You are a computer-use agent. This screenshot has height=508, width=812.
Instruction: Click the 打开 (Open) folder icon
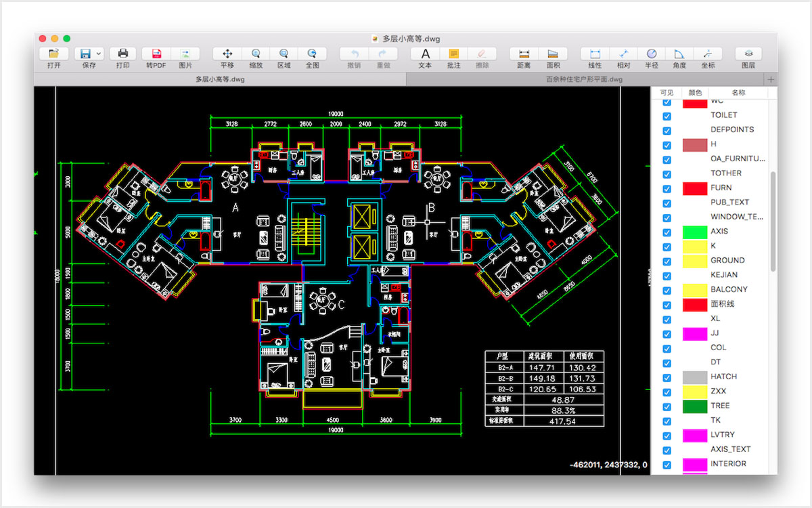[x=54, y=54]
